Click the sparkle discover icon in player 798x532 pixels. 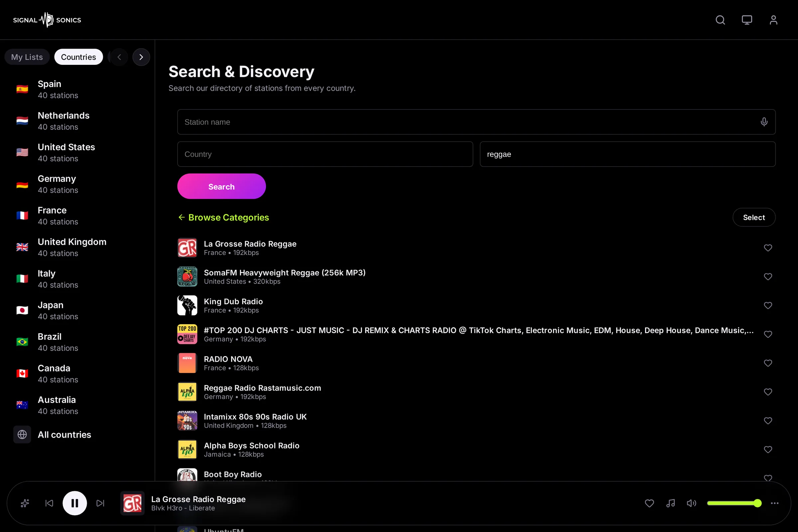click(x=25, y=503)
